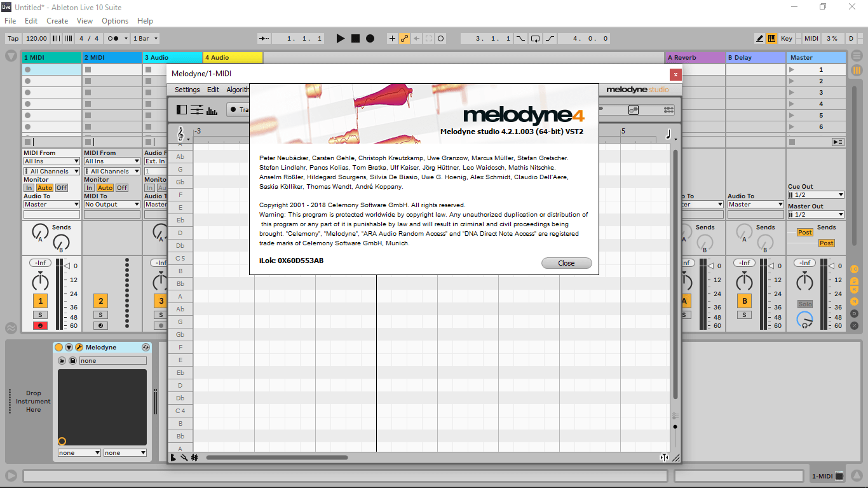The image size is (868, 488).
Task: Select the 2 MIDI track header
Action: pyautogui.click(x=112, y=57)
